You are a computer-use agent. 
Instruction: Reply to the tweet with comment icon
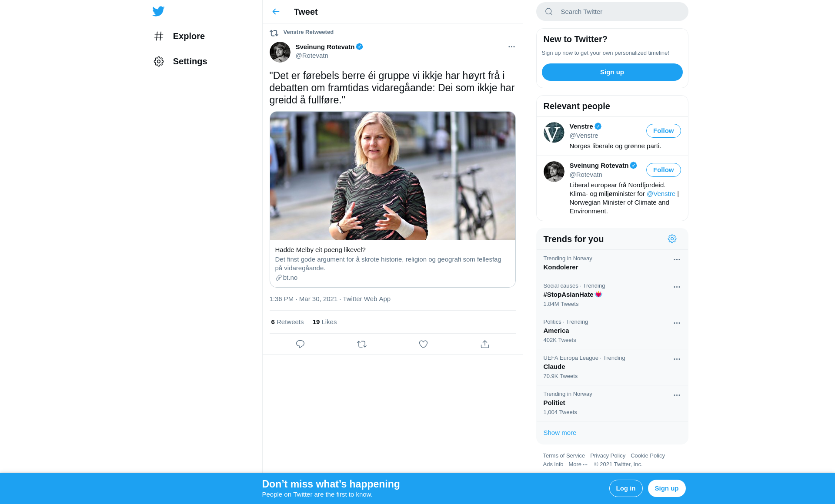(x=300, y=344)
